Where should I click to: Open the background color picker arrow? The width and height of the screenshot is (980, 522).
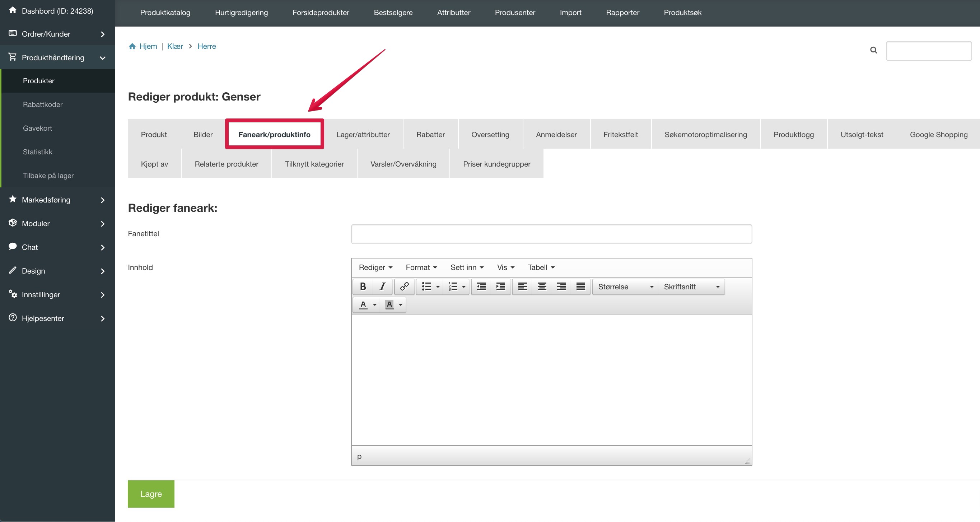pos(401,305)
